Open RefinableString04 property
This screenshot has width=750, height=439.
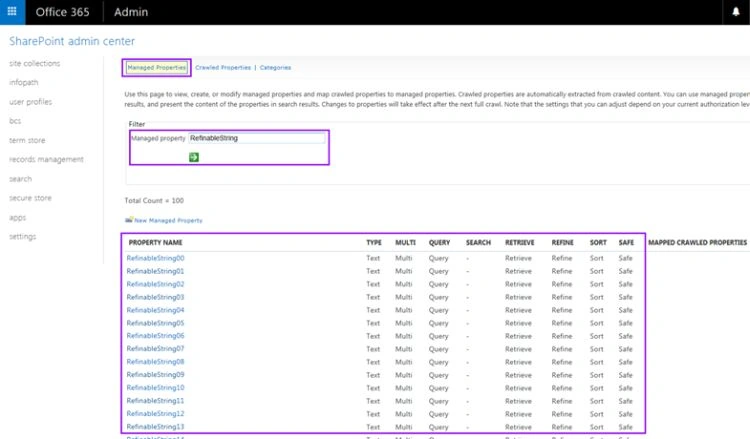pos(155,310)
